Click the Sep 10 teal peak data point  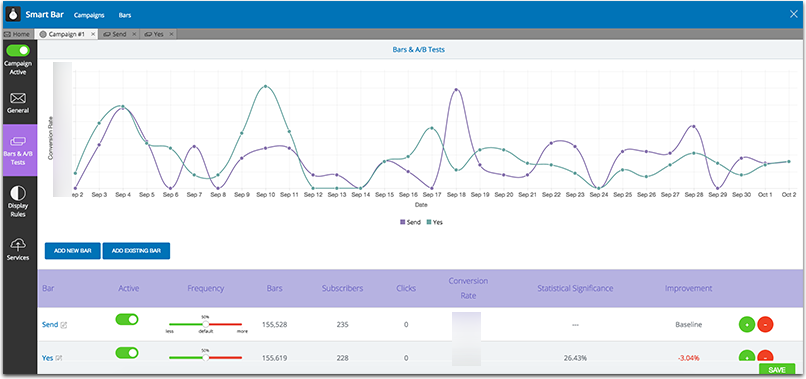265,86
